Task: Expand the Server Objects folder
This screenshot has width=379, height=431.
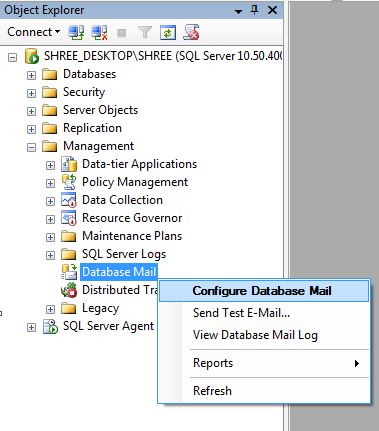Action: 31,111
